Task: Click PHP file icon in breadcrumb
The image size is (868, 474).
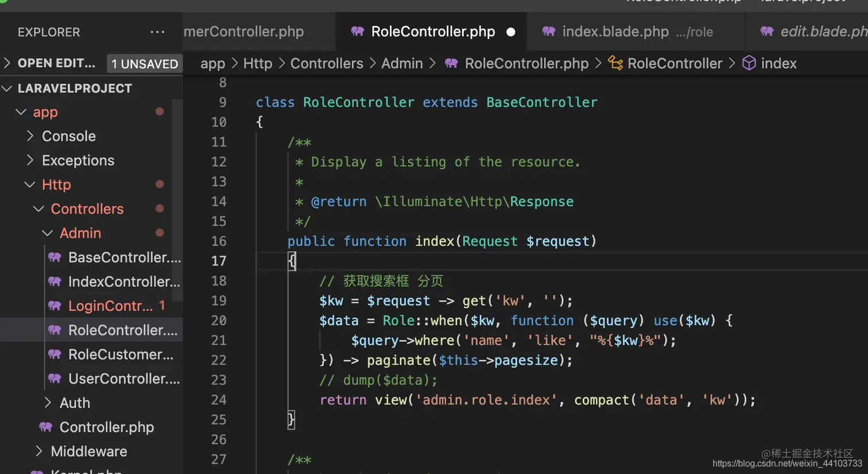Action: pos(452,63)
